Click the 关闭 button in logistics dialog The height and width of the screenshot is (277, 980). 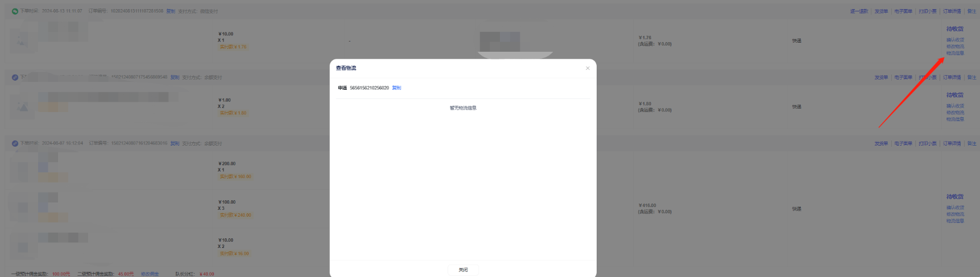[463, 270]
